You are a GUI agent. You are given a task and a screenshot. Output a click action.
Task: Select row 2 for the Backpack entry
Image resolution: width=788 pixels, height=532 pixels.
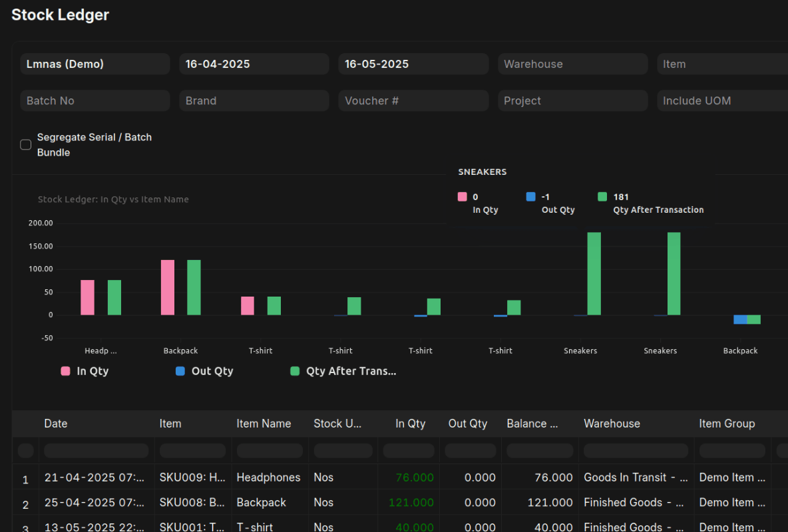click(x=25, y=503)
